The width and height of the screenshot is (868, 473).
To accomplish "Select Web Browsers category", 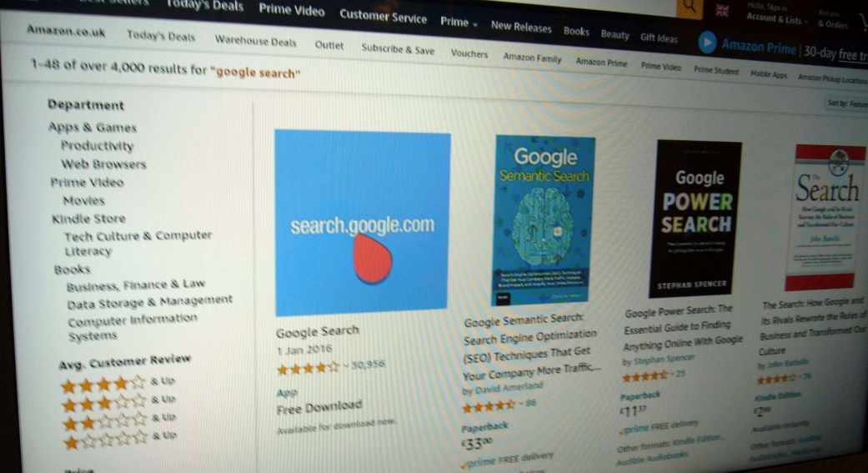I will click(x=103, y=164).
